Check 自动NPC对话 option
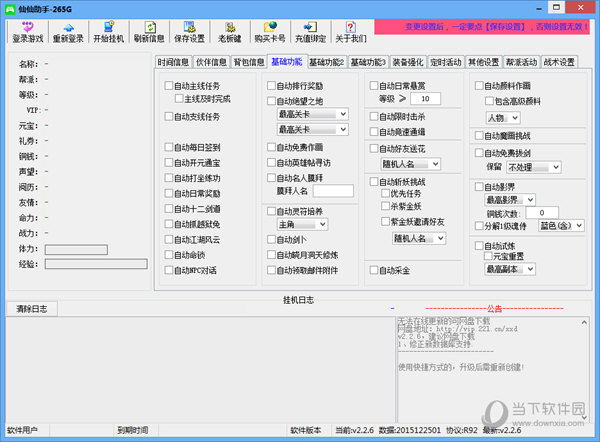 [169, 270]
